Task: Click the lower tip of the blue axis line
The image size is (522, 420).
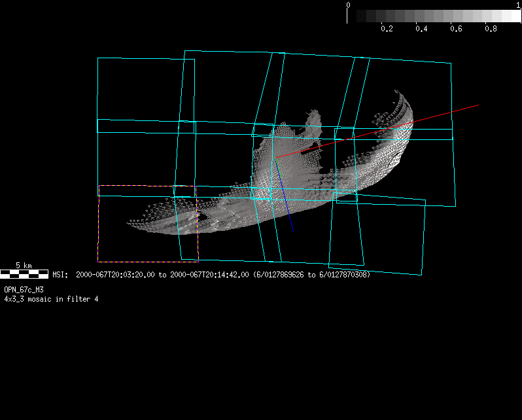Action: click(x=293, y=232)
